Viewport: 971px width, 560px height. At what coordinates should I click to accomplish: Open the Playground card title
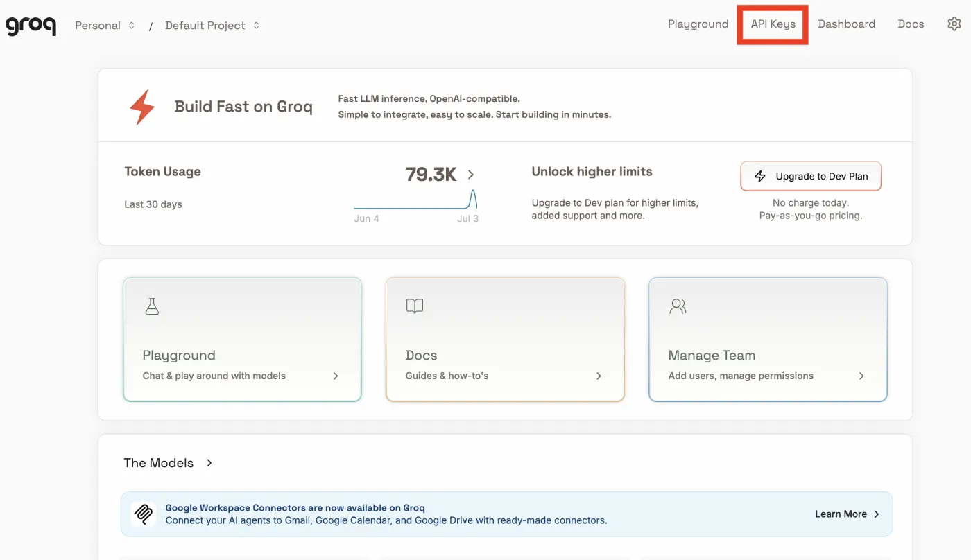point(179,356)
